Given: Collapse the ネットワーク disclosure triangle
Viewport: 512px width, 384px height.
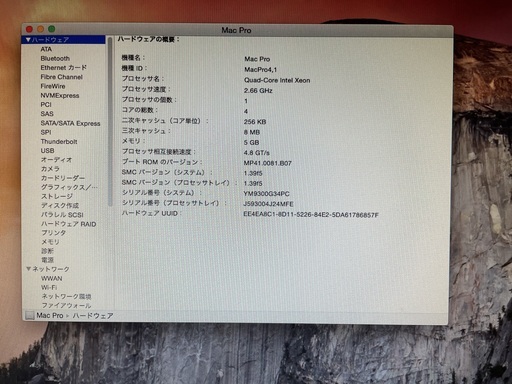Looking at the screenshot, I should point(29,269).
